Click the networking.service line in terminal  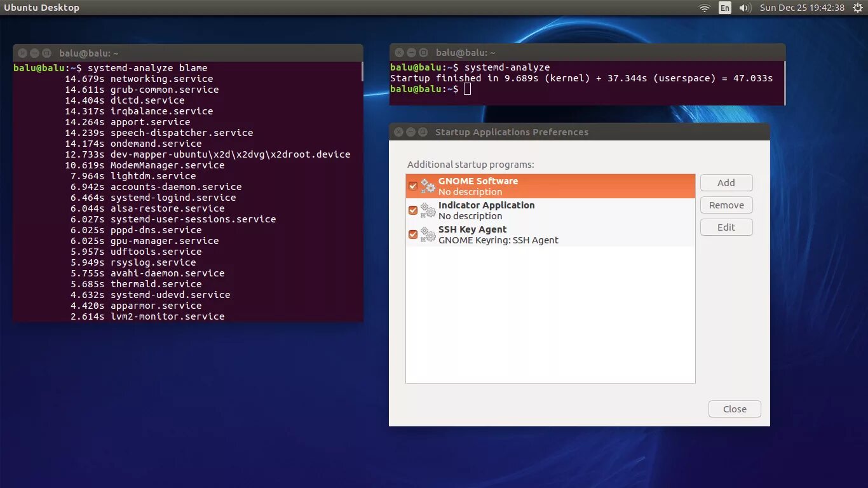click(139, 79)
